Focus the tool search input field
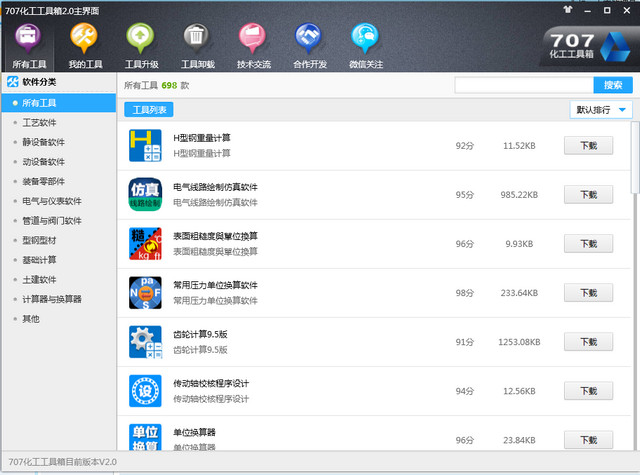The image size is (640, 475). pos(524,85)
